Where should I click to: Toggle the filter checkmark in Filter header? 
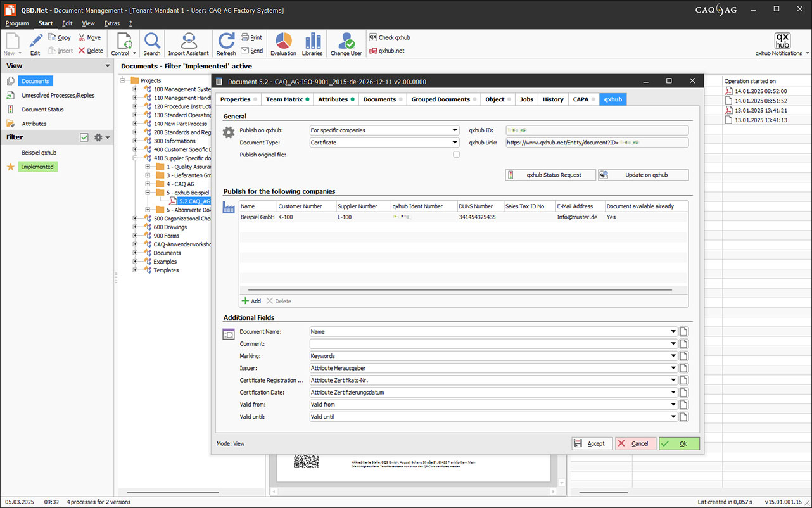point(84,137)
